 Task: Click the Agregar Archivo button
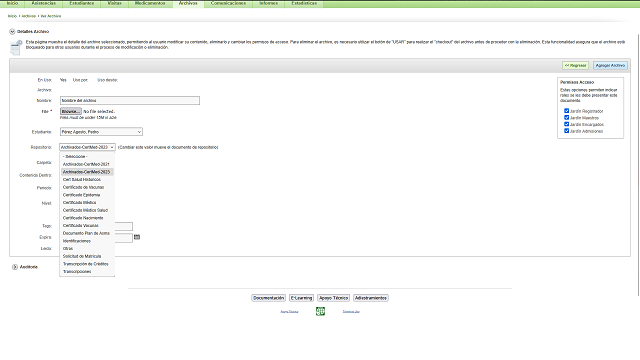click(610, 65)
